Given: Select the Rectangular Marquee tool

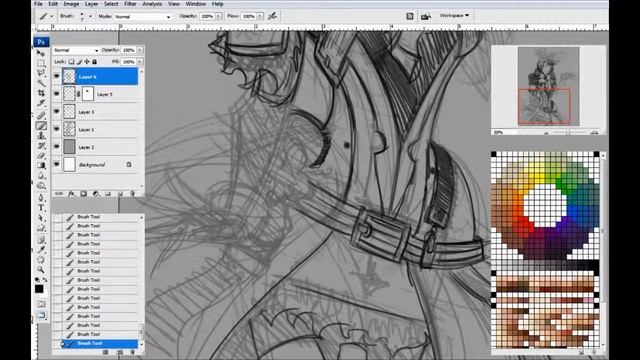Looking at the screenshot, I should pos(41,63).
